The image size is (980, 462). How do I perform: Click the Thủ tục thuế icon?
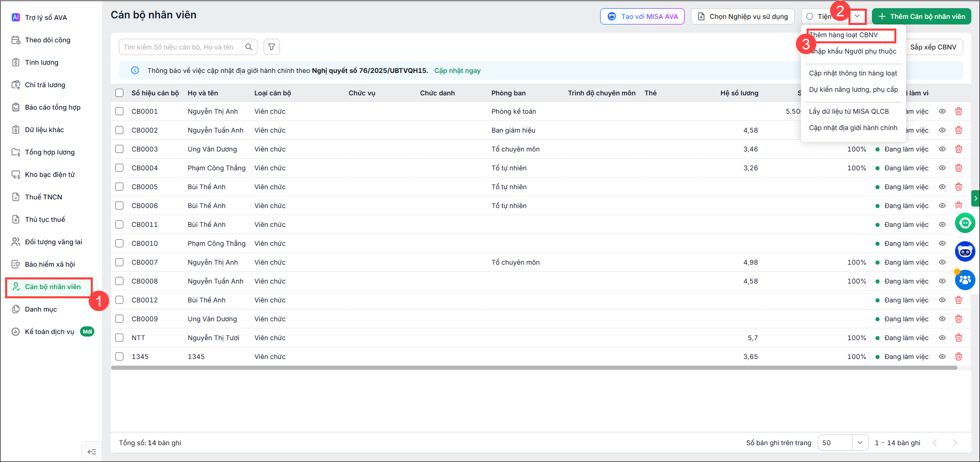(16, 219)
